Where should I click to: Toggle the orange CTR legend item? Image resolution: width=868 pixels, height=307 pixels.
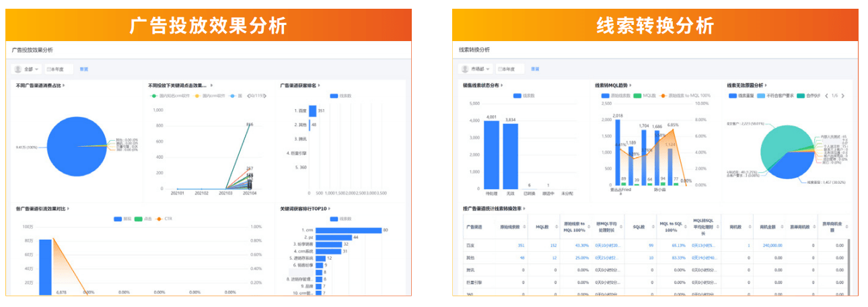pos(164,219)
